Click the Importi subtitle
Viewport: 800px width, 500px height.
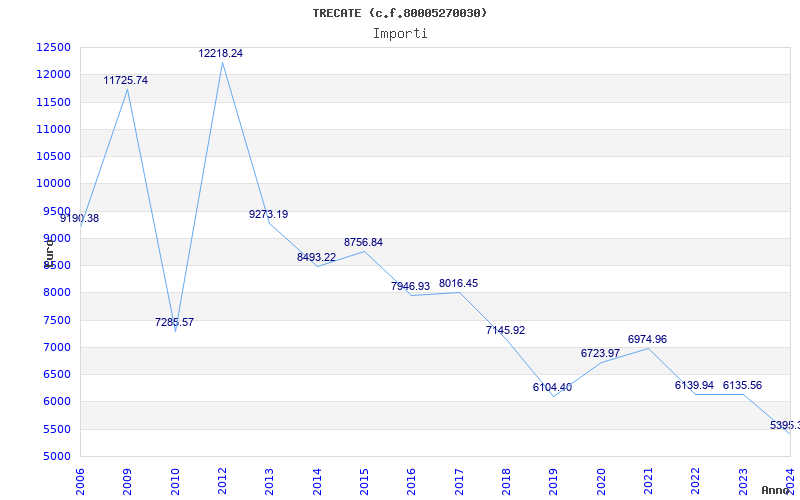(400, 34)
